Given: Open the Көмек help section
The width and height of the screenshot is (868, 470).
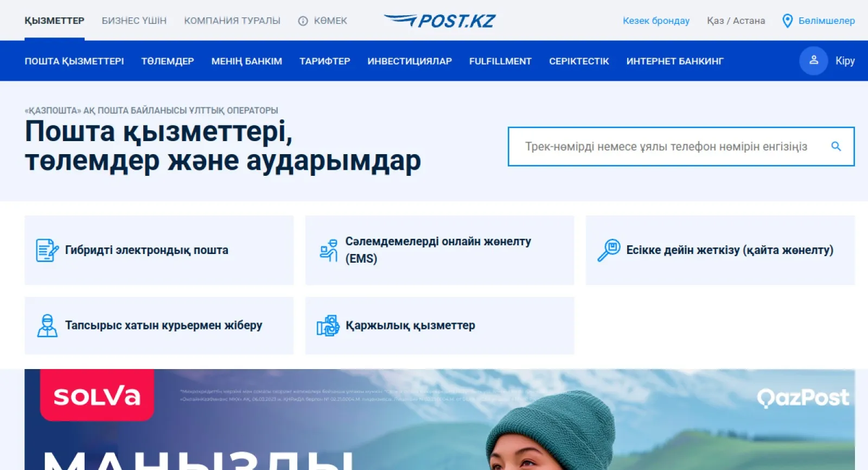Looking at the screenshot, I should 323,21.
